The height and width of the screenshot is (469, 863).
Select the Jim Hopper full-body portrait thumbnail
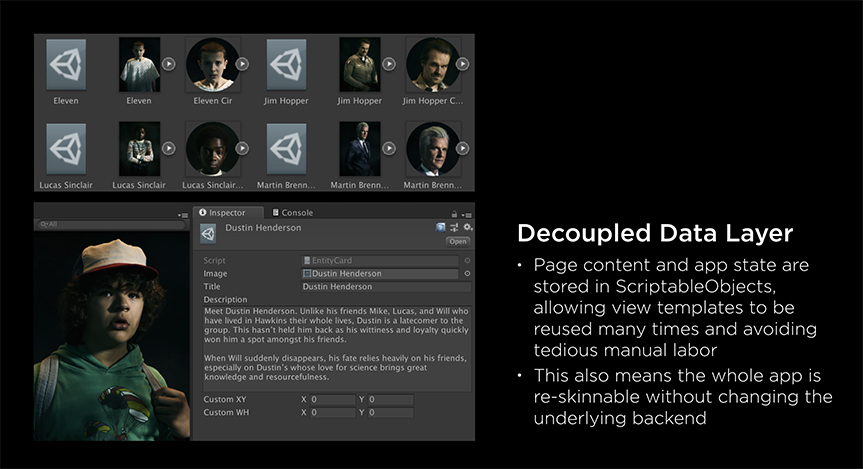point(359,64)
